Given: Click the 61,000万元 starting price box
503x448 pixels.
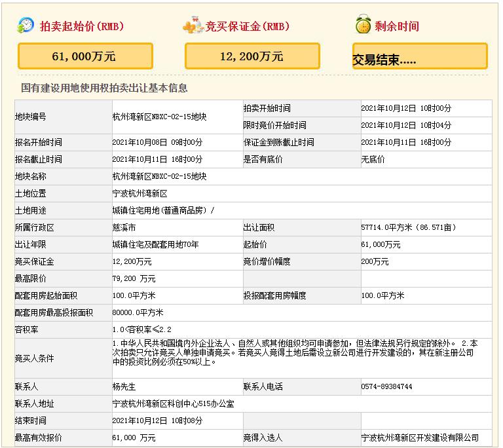Looking at the screenshot, I should 85,56.
